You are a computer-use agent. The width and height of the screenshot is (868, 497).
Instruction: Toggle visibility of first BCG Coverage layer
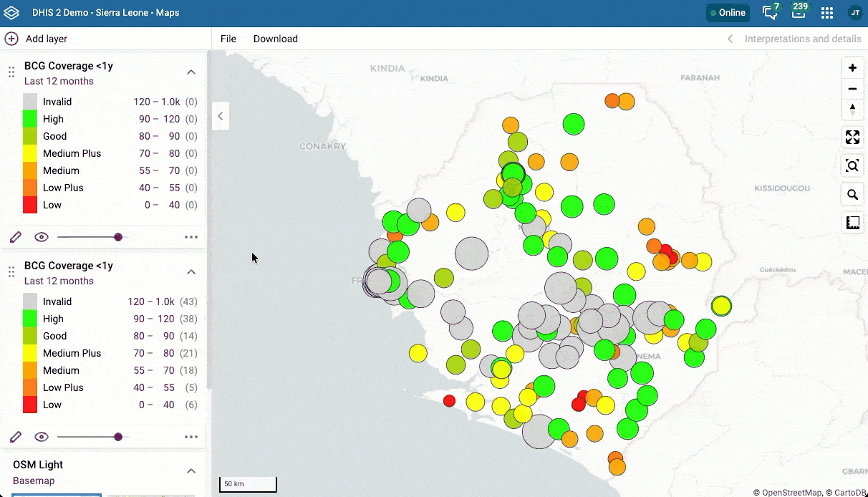[x=42, y=237]
